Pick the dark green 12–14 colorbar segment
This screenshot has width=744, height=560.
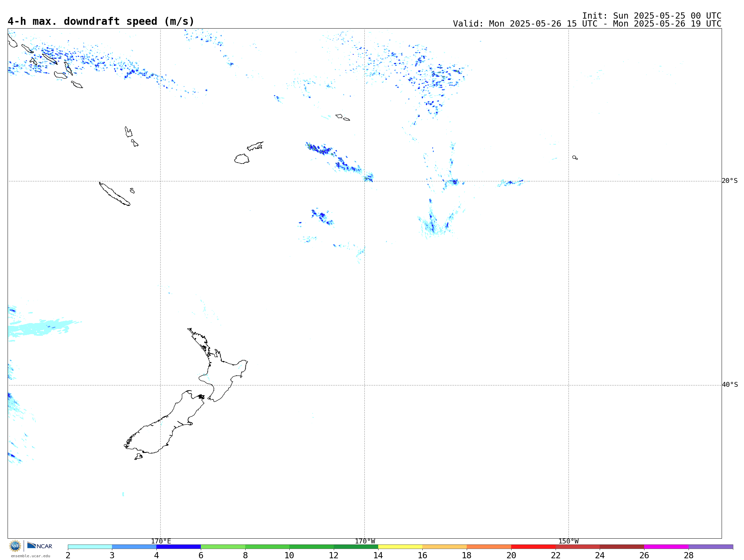356,547
